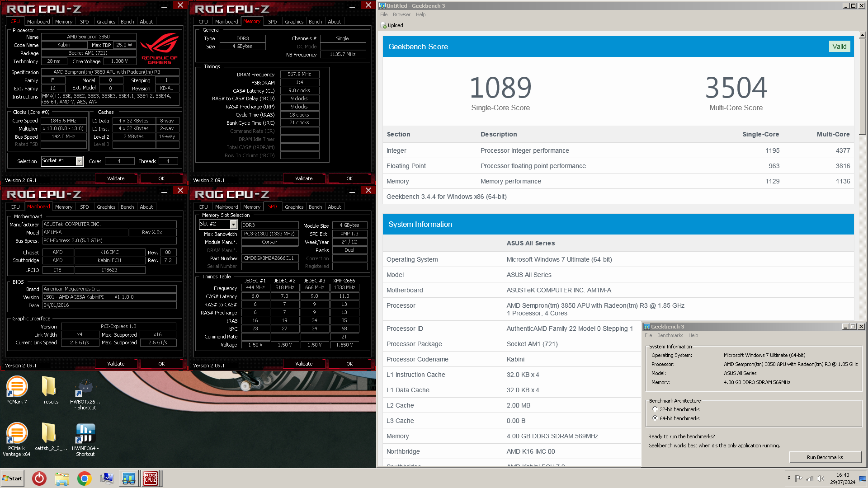The image size is (868, 488).
Task: Click the Valid badge in Geekbench Score
Action: 840,47
